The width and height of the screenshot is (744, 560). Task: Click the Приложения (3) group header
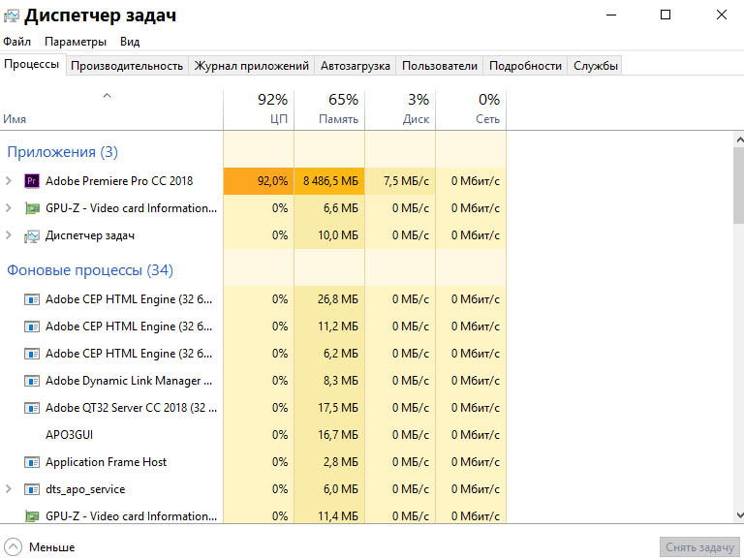[x=62, y=152]
